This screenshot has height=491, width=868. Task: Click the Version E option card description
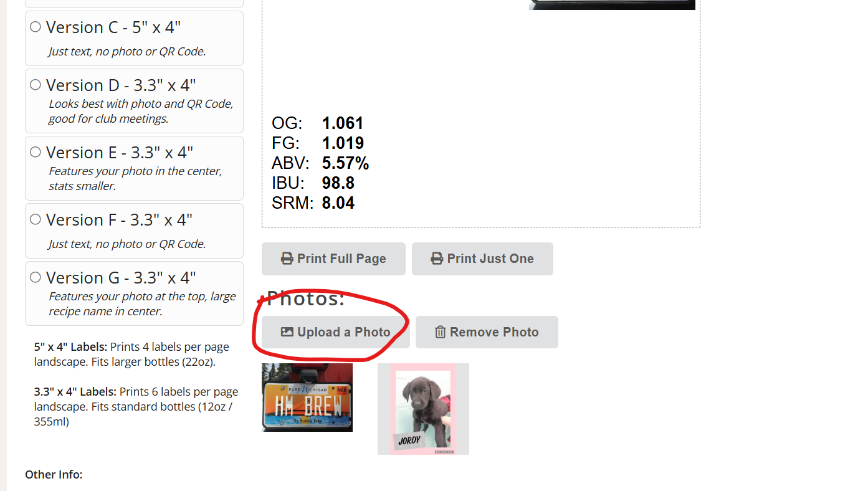pos(135,178)
